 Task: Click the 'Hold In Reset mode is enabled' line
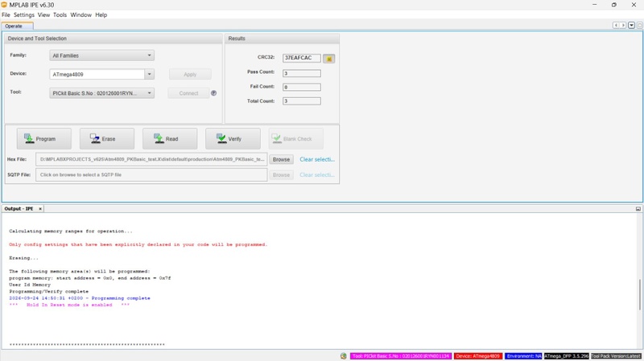tap(69, 305)
